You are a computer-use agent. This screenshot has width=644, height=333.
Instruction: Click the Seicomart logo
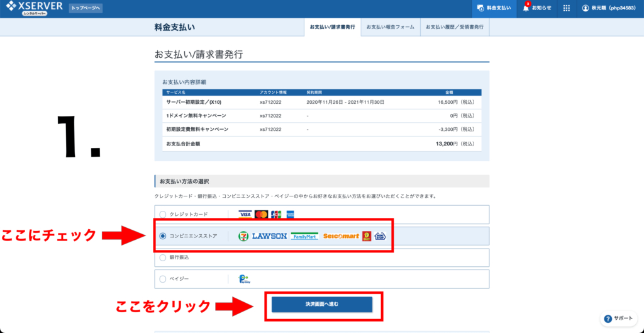click(341, 236)
